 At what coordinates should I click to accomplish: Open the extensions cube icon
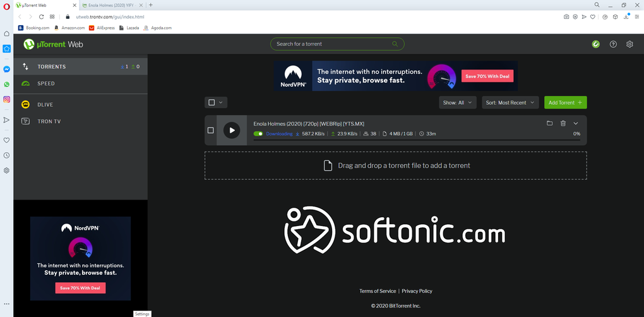(x=615, y=17)
